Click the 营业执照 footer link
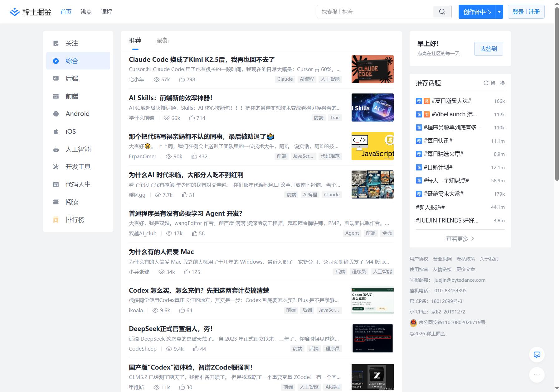 coord(442,259)
